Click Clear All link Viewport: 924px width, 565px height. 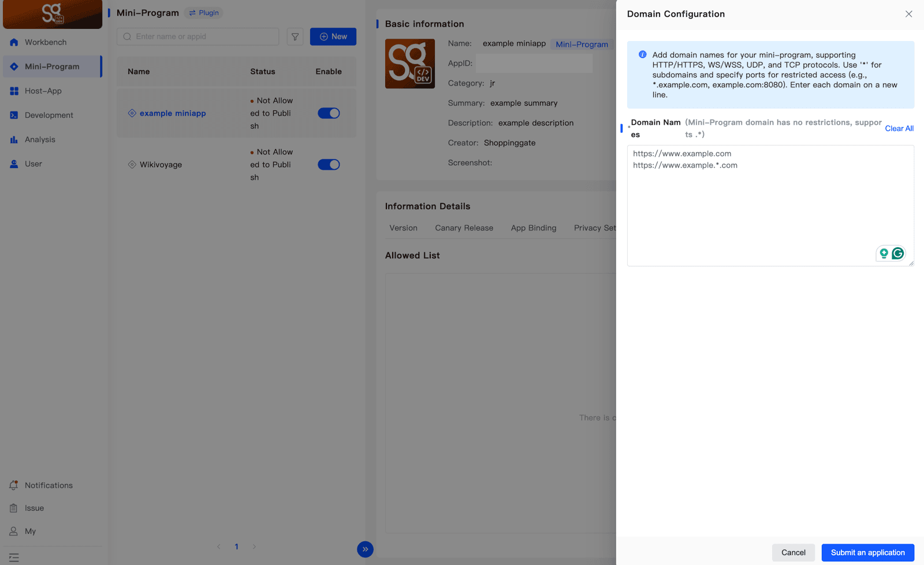[899, 128]
